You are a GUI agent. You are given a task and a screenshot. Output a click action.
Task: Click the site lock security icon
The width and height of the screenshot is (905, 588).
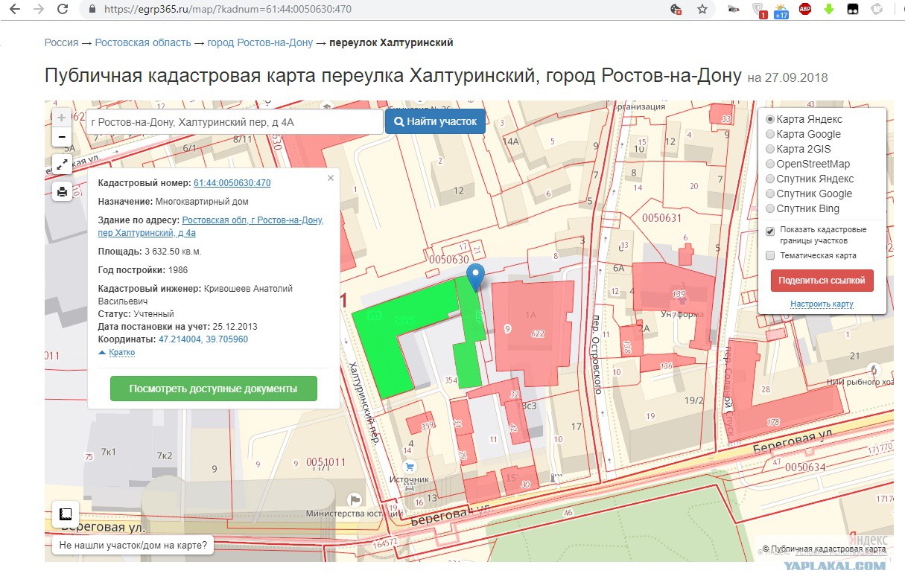pyautogui.click(x=92, y=10)
